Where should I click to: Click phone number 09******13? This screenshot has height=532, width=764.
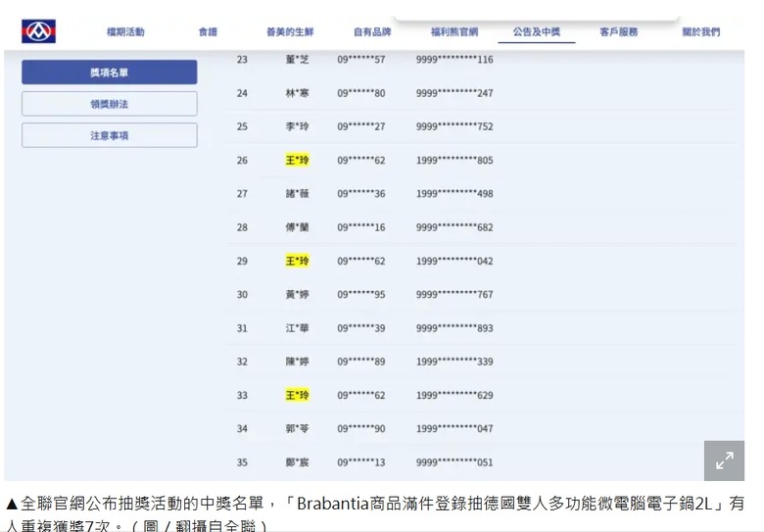point(361,462)
